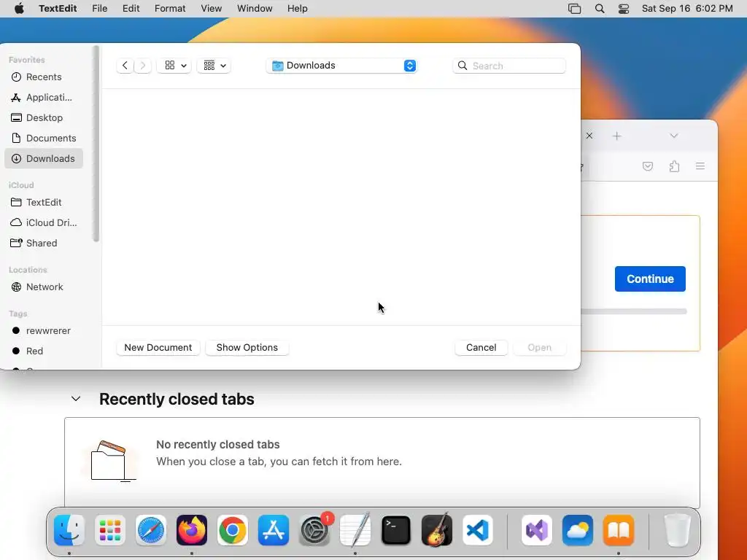Open Control Center in menu bar
Image resolution: width=747 pixels, height=560 pixels.
624,9
